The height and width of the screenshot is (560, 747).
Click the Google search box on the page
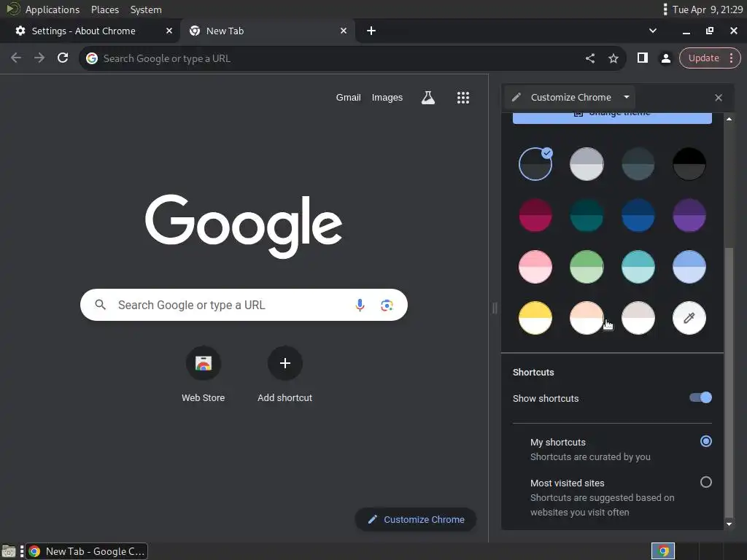(244, 305)
